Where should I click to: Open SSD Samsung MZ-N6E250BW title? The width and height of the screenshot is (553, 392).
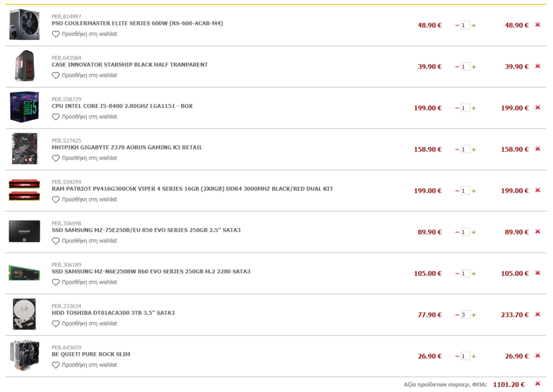pos(151,272)
